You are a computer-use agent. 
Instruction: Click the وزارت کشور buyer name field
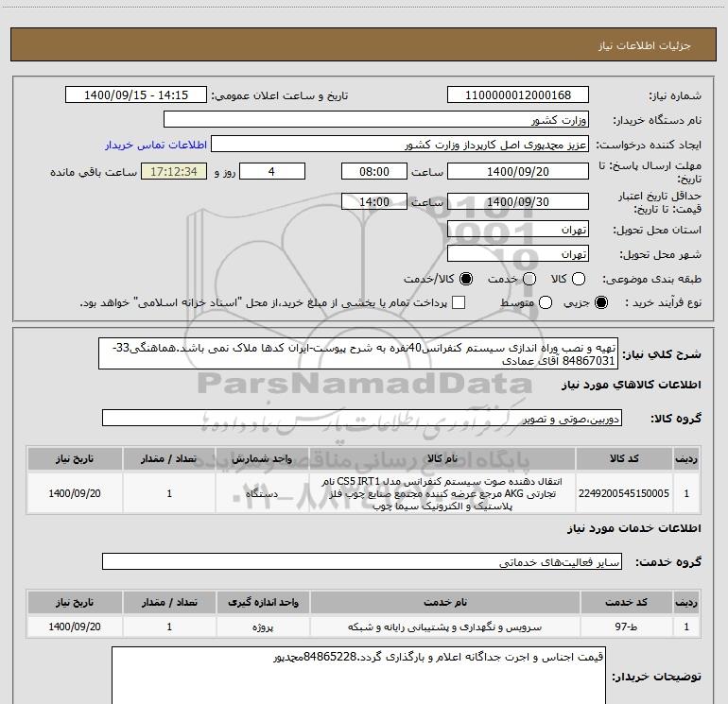pyautogui.click(x=376, y=119)
